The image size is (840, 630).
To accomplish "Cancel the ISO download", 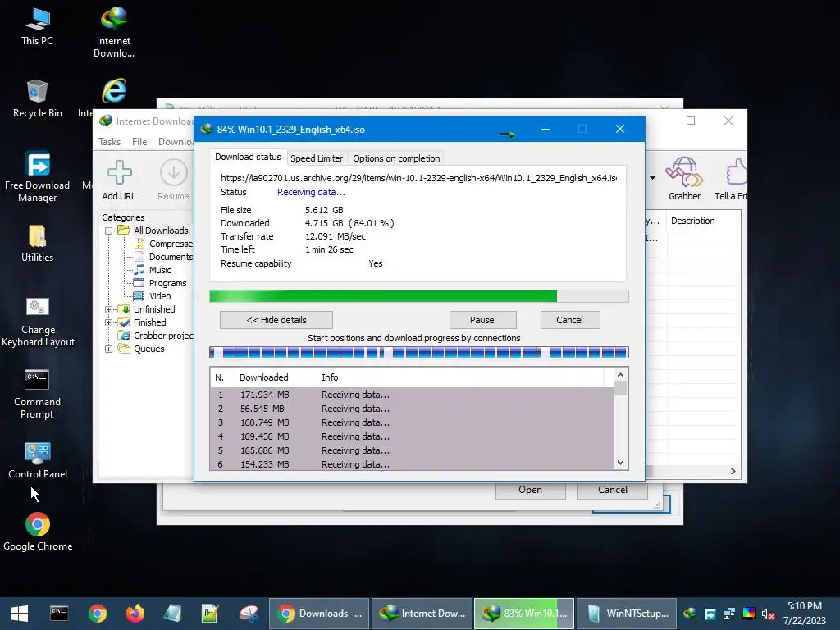I will click(570, 320).
